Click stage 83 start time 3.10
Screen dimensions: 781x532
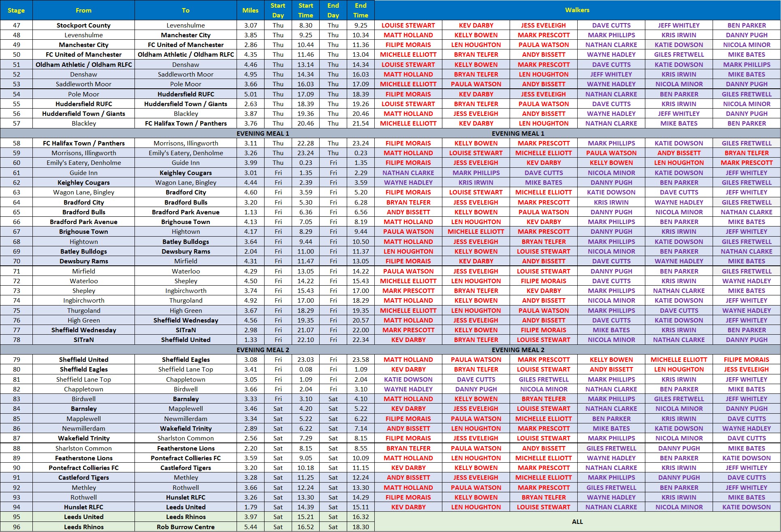click(x=305, y=399)
